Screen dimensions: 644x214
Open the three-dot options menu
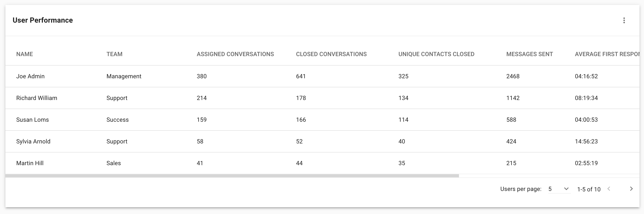point(624,20)
